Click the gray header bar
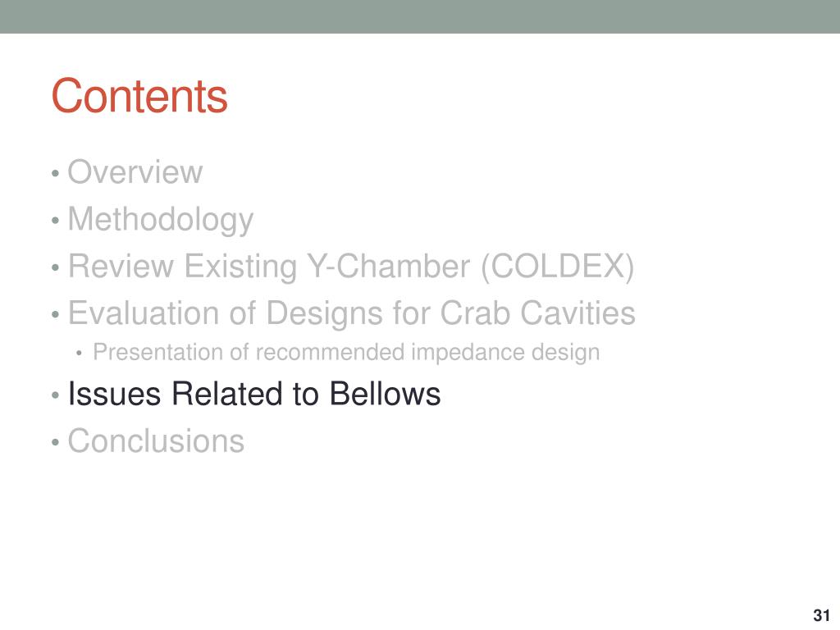Viewport: 840px width, 630px height. pos(420,16)
